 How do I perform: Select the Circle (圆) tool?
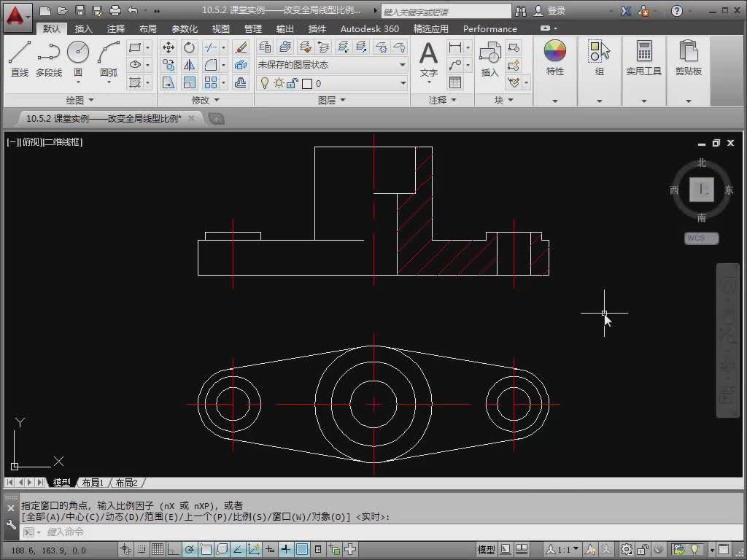pos(78,59)
